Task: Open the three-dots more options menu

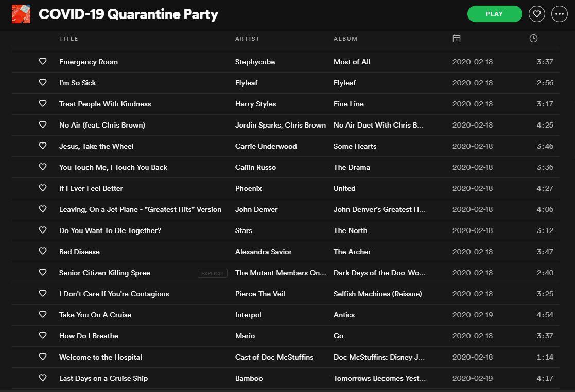Action: [559, 14]
